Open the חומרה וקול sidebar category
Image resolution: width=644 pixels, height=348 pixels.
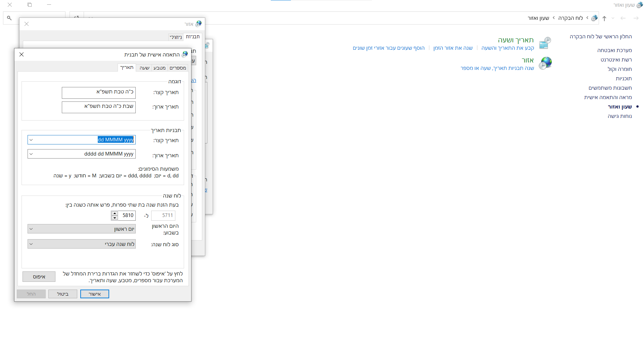619,69
